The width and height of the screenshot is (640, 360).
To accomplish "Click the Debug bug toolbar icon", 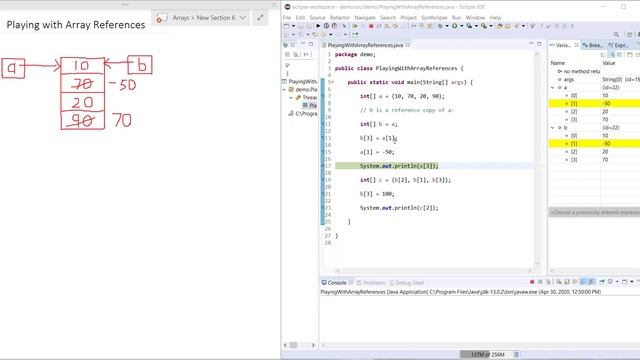I will (x=440, y=26).
